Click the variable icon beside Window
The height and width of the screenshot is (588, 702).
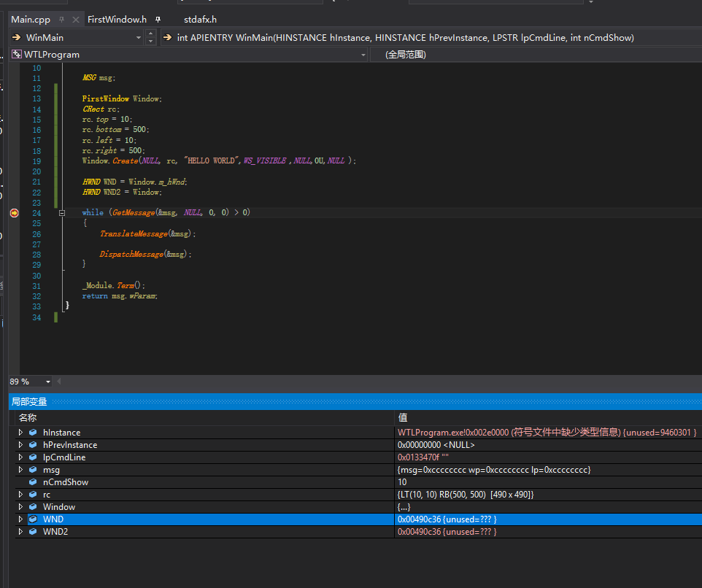click(x=33, y=507)
